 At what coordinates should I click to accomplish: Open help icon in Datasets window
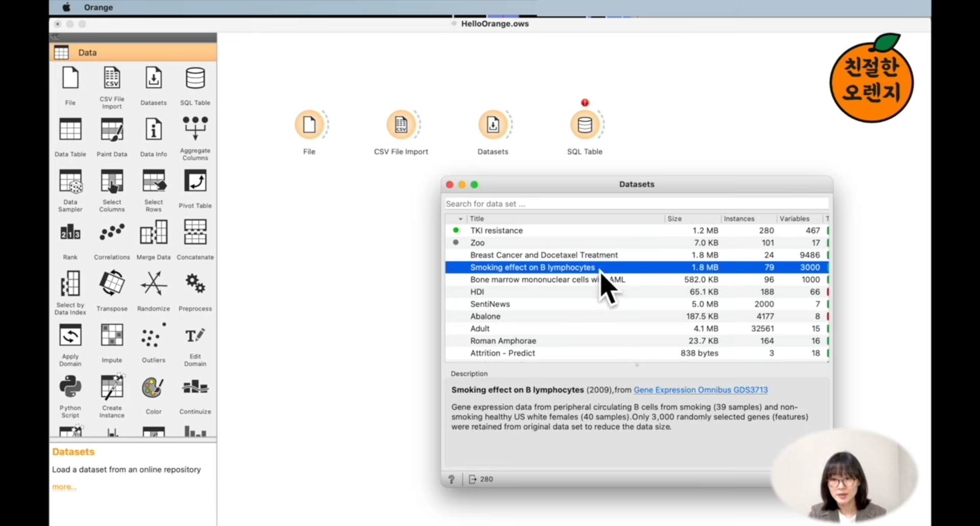[451, 479]
